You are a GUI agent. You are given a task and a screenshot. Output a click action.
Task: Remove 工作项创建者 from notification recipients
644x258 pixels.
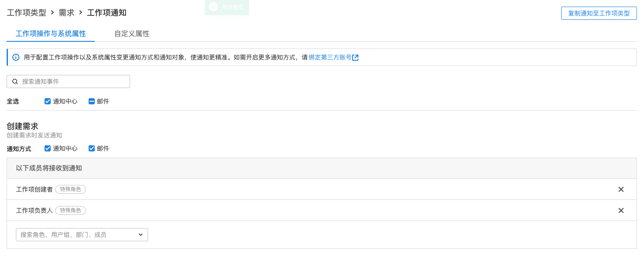[621, 189]
